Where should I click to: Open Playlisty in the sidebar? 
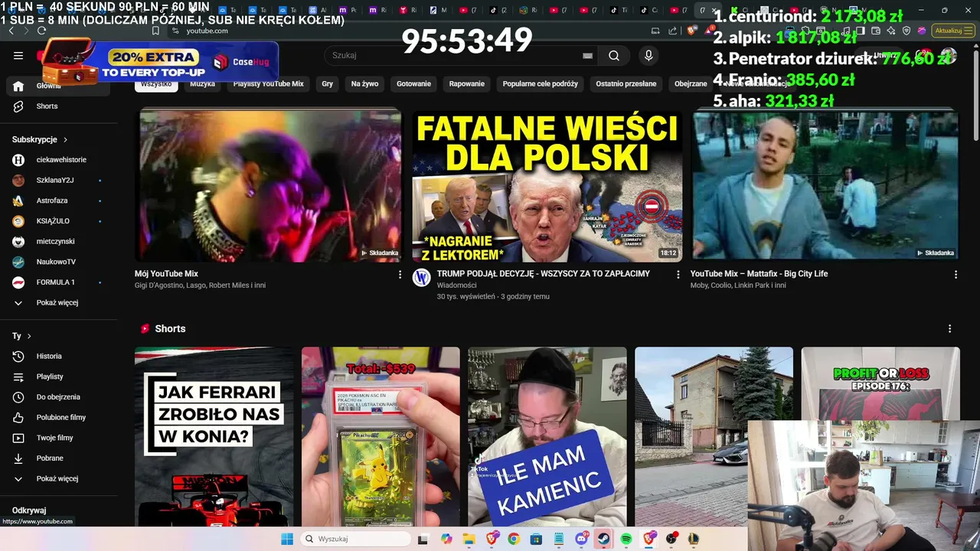(59, 377)
